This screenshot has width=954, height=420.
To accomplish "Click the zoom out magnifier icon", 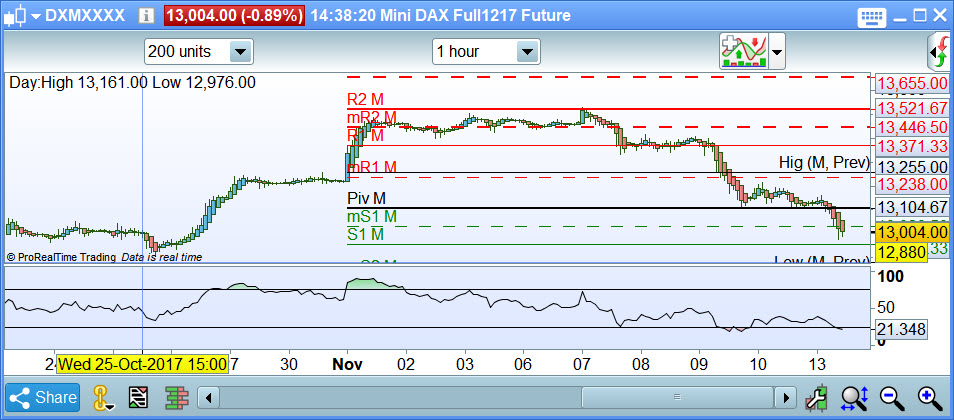I will coord(890,398).
